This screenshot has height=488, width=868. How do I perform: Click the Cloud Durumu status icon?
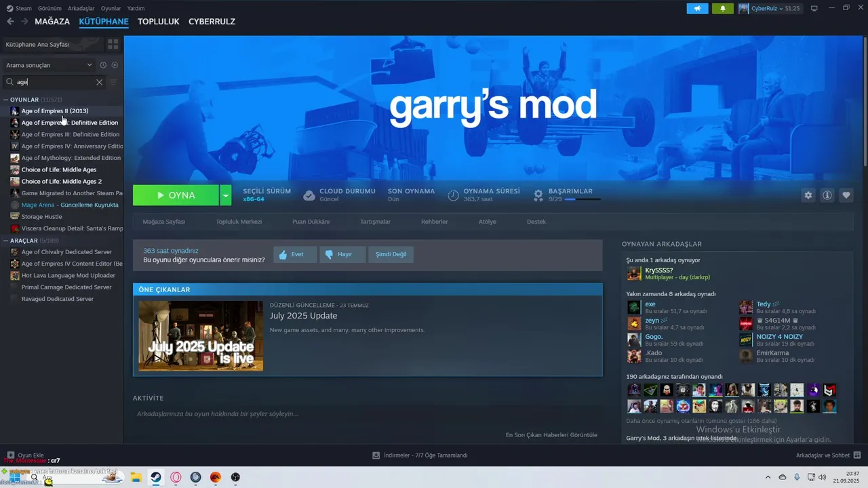[x=309, y=195]
